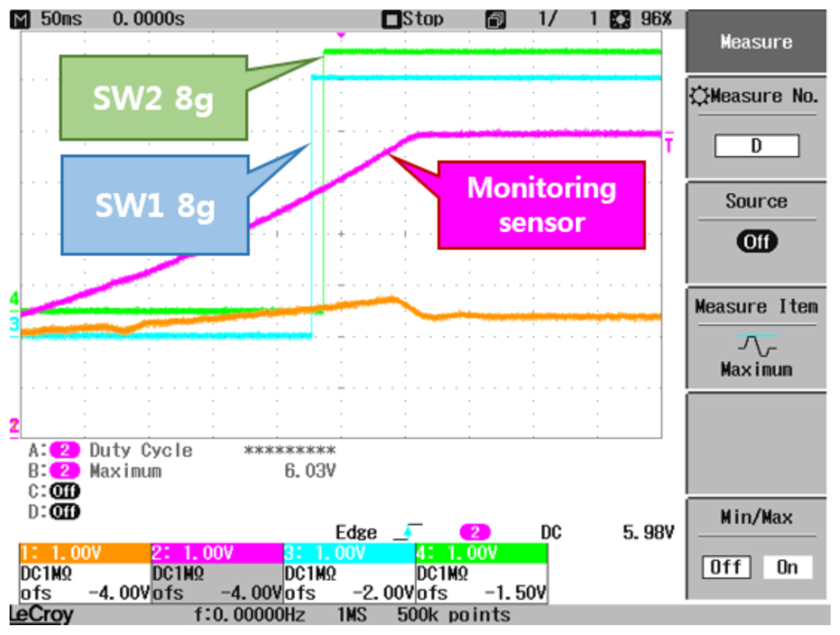This screenshot has height=635, width=840.
Task: Click the Measure No. knob icon
Action: 699,96
